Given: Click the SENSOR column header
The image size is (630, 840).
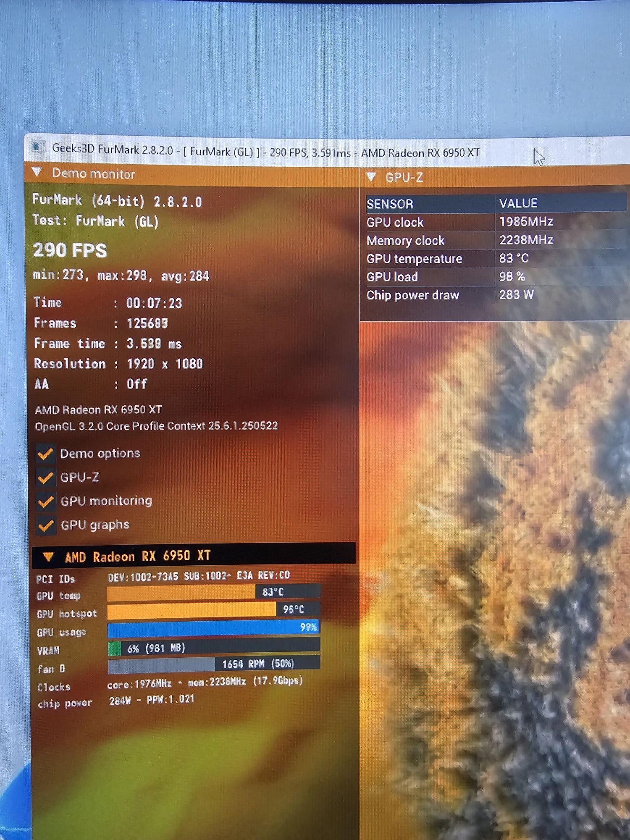Looking at the screenshot, I should click(x=430, y=204).
